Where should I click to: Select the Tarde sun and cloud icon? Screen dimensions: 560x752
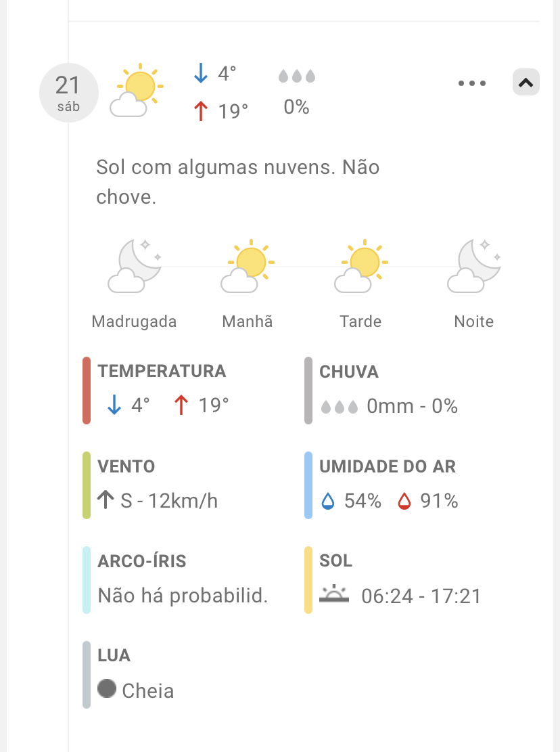361,265
